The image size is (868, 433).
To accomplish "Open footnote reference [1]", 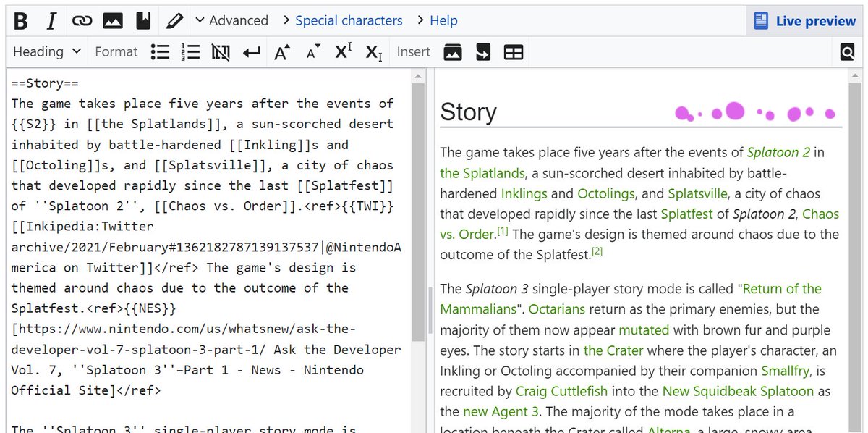I will coord(502,231).
